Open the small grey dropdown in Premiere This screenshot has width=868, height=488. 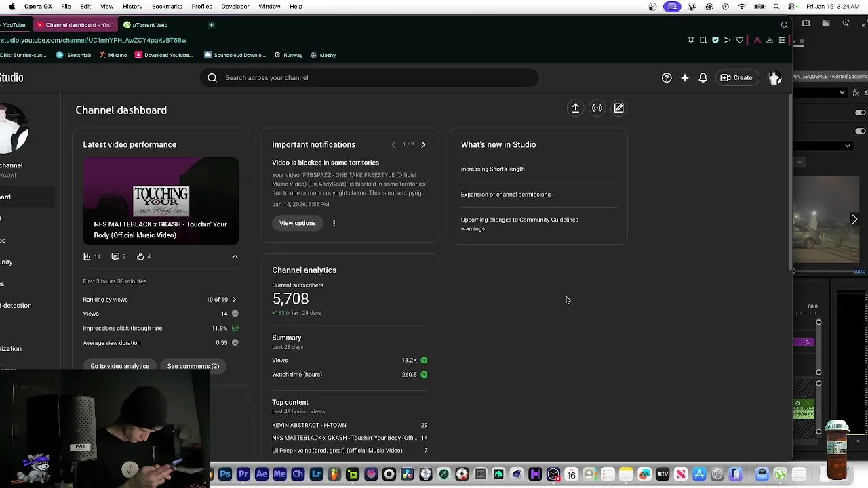(800, 162)
